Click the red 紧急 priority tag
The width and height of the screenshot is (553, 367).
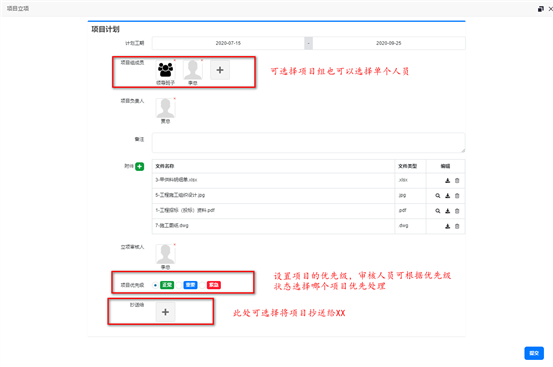tap(214, 285)
